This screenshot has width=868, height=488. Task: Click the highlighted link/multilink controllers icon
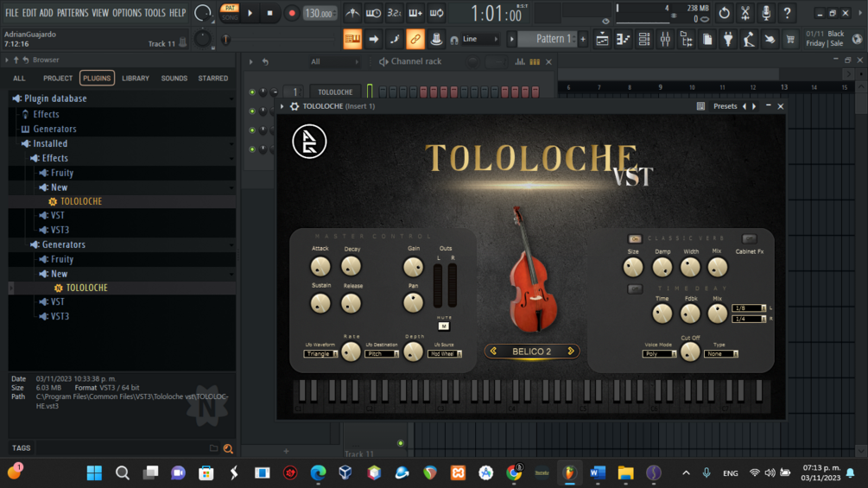point(415,39)
